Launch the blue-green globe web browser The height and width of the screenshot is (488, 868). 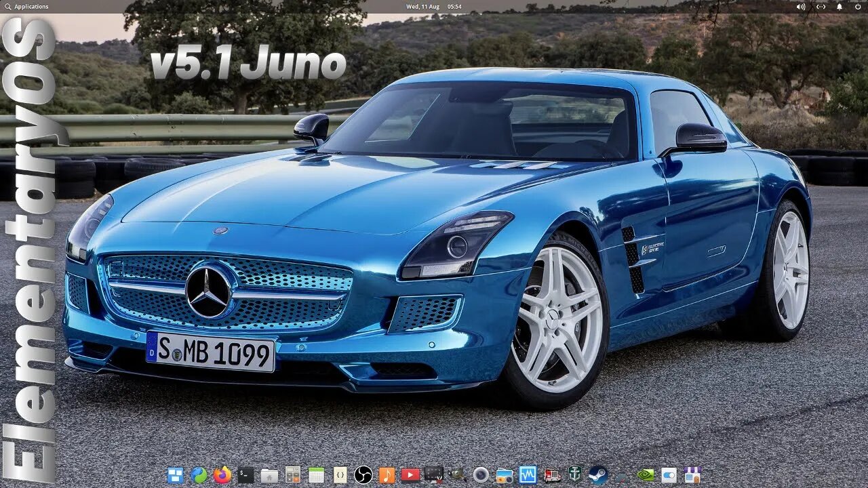[x=199, y=475]
